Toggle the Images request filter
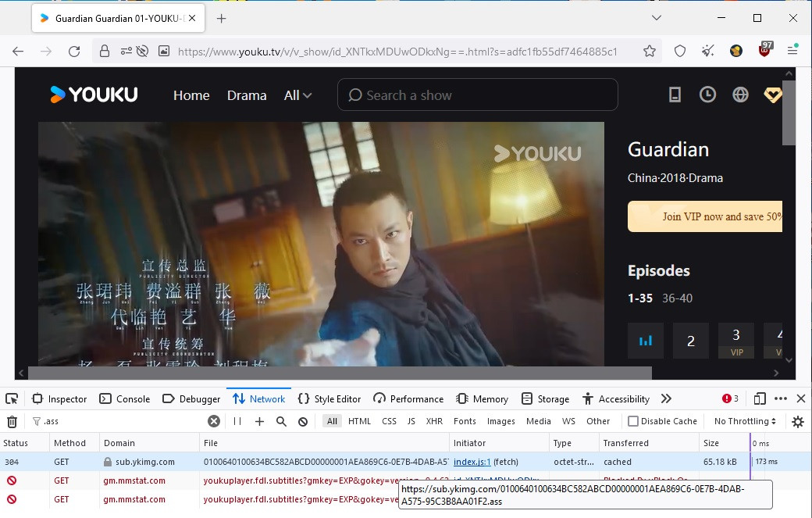Image resolution: width=812 pixels, height=518 pixels. tap(500, 421)
